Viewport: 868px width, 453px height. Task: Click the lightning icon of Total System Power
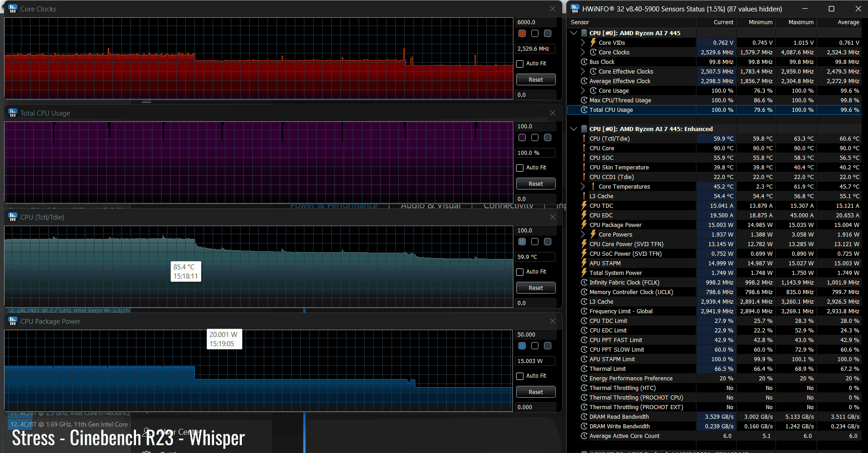click(x=584, y=273)
